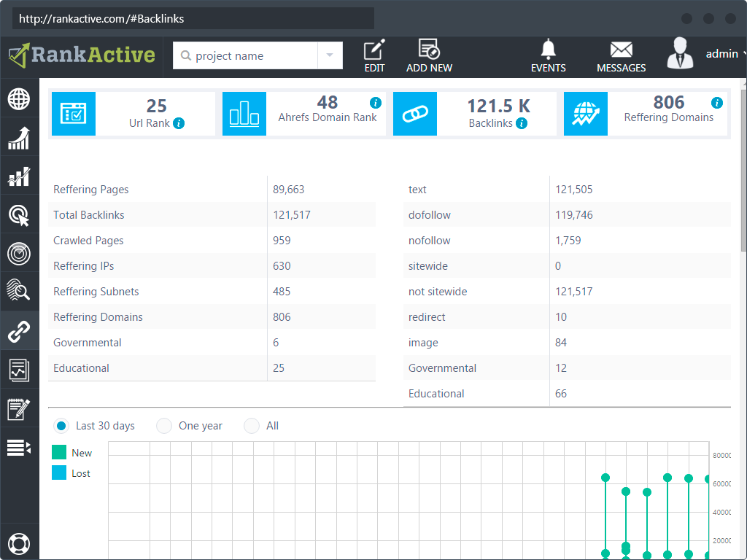Expand the project name dropdown arrow
The height and width of the screenshot is (560, 747).
pos(330,55)
